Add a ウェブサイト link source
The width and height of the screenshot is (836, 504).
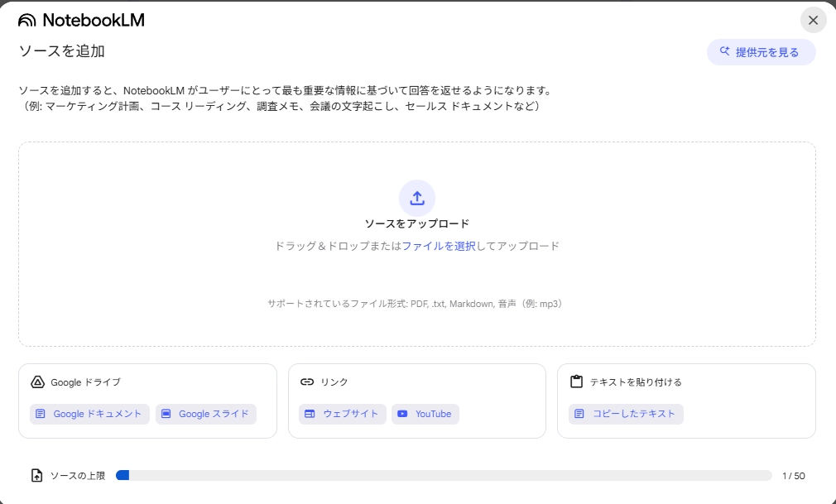342,414
